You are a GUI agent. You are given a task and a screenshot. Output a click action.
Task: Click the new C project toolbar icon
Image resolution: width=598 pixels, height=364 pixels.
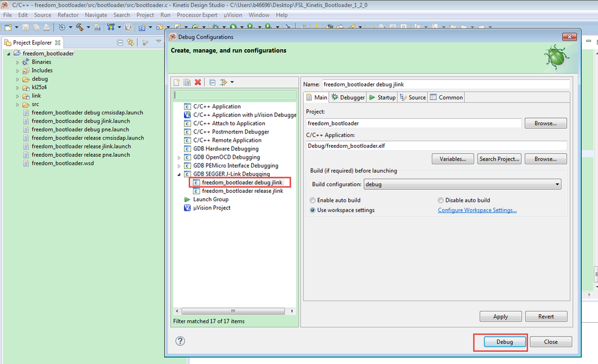[142, 27]
